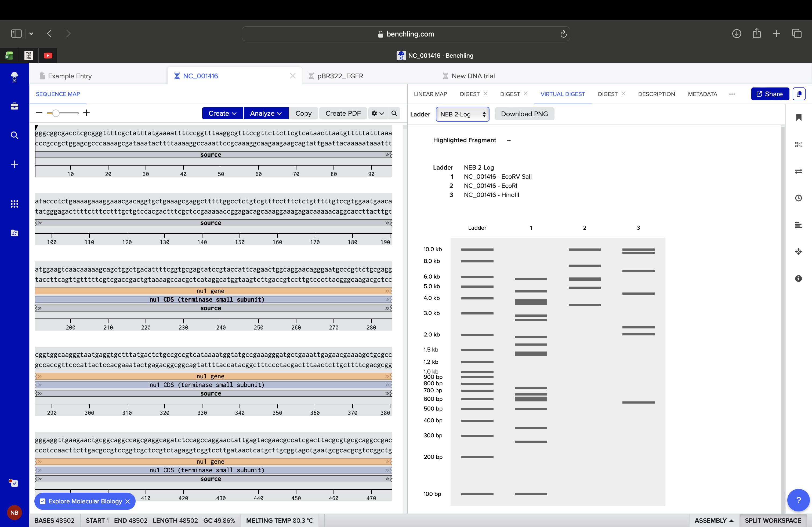Click the zoom in plus icon
This screenshot has height=527, width=812.
point(87,113)
